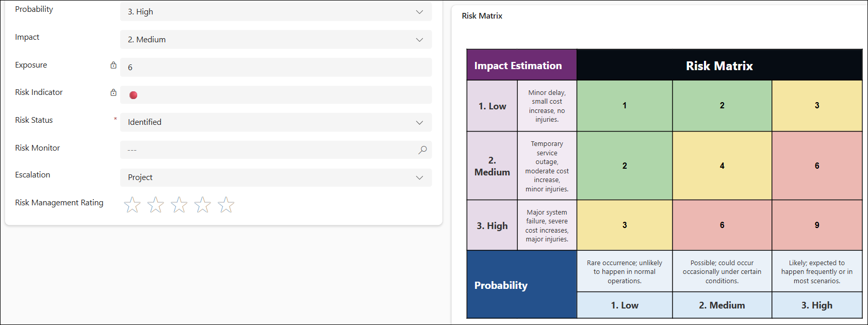Focus the Risk Monitor lookup field
Screen dimensions: 868x325
pyautogui.click(x=268, y=150)
